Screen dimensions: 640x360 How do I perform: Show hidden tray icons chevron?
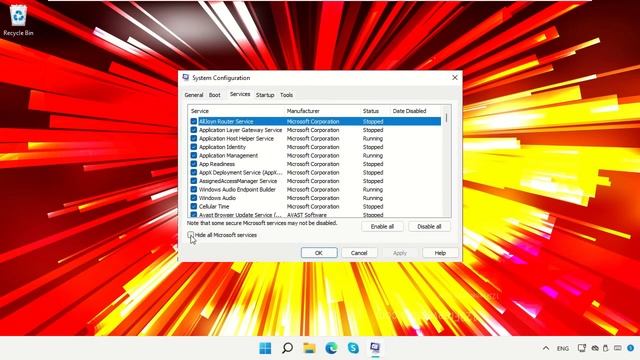click(546, 348)
